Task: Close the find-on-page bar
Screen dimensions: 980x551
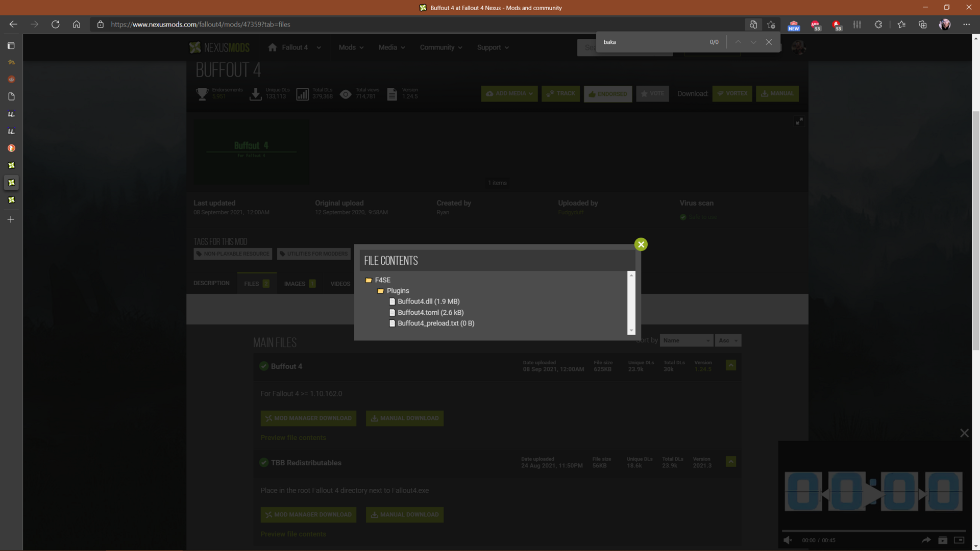Action: pyautogui.click(x=769, y=42)
